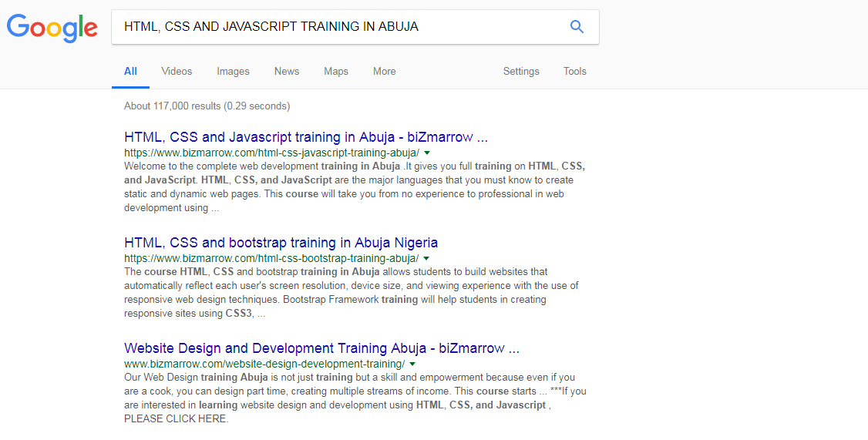
Task: Click the blue magnifier search icon
Action: click(x=577, y=26)
